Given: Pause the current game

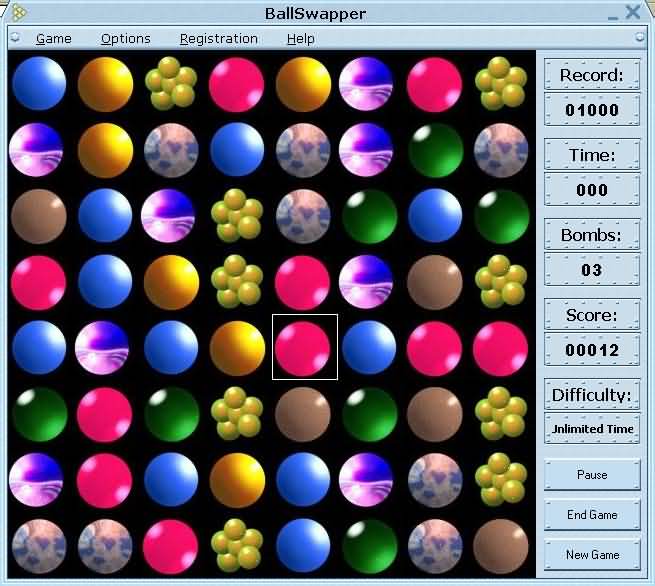Looking at the screenshot, I should [592, 475].
